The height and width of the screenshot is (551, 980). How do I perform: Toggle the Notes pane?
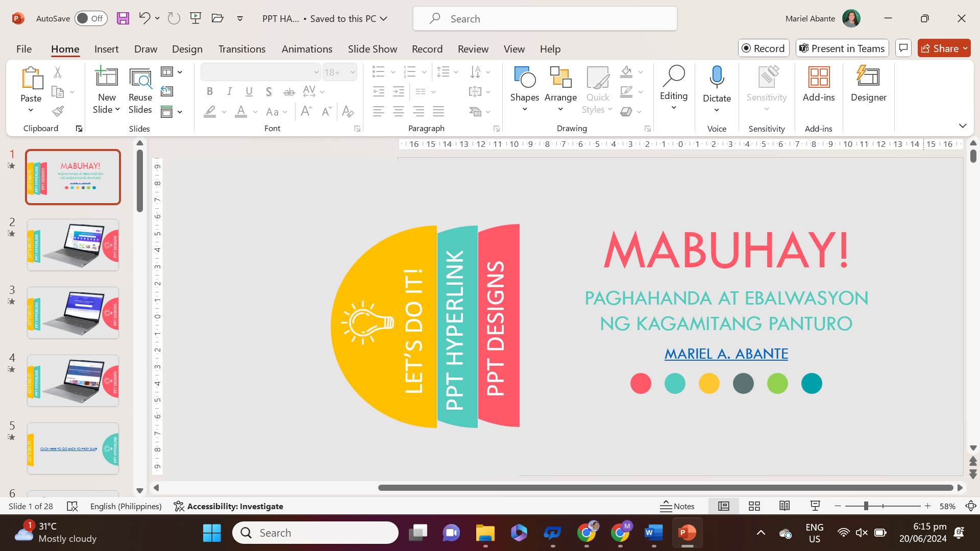(677, 506)
